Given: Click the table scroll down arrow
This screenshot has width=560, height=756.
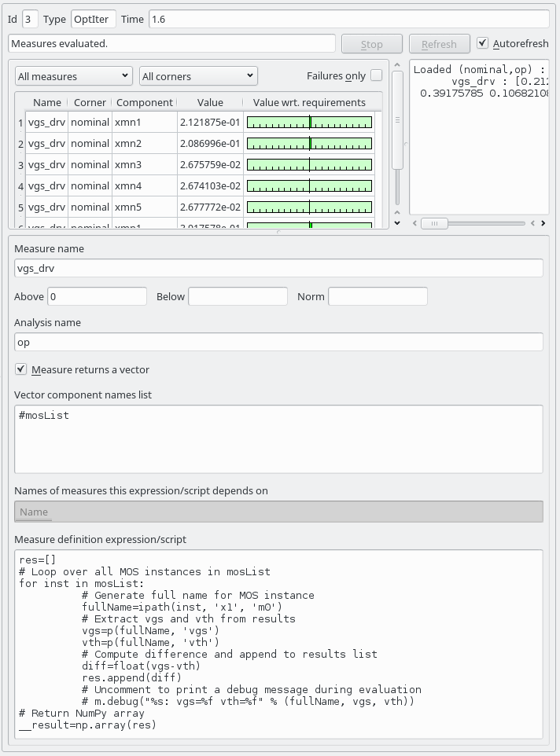Looking at the screenshot, I should tap(397, 223).
